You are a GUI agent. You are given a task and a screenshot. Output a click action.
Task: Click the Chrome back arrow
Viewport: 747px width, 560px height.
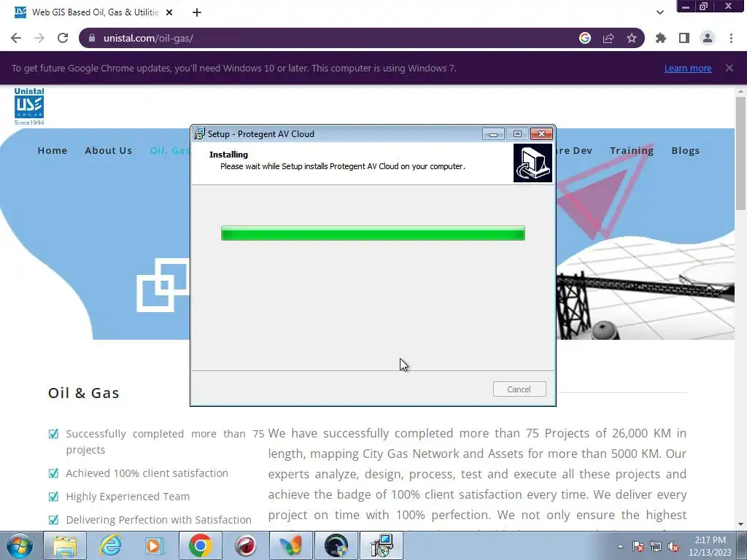[16, 38]
